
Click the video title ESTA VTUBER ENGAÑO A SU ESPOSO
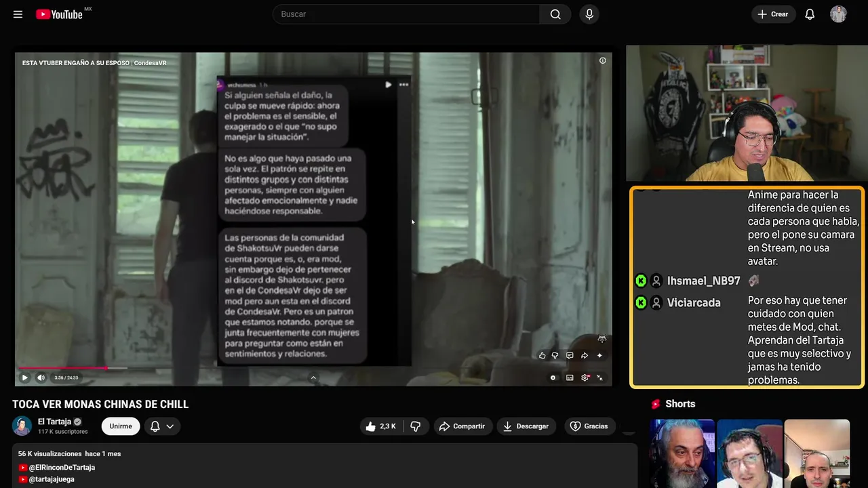tap(94, 63)
